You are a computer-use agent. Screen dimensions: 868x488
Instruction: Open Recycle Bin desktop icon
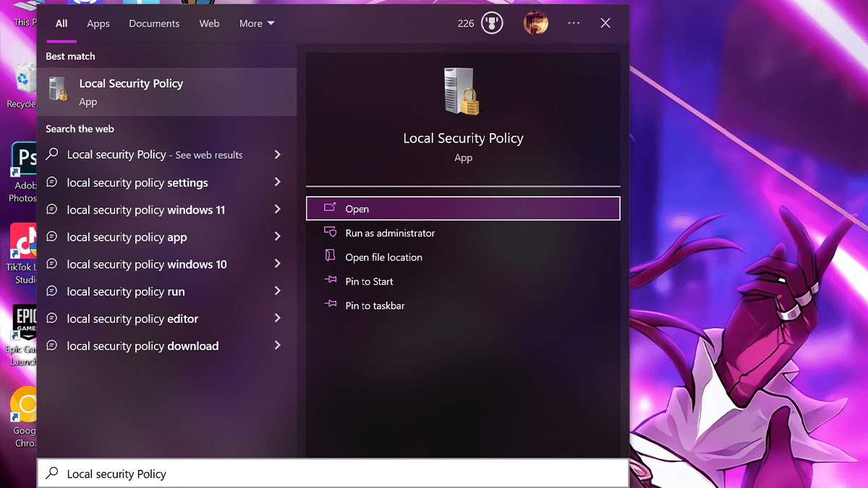pyautogui.click(x=24, y=87)
